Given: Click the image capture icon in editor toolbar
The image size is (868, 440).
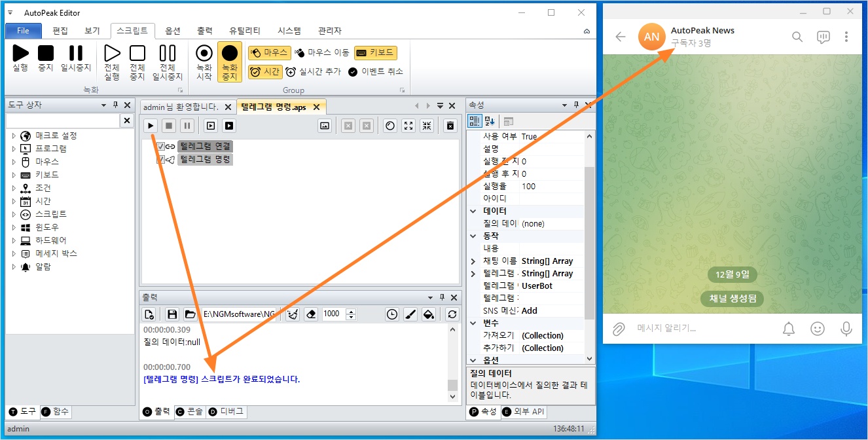Looking at the screenshot, I should pyautogui.click(x=324, y=126).
